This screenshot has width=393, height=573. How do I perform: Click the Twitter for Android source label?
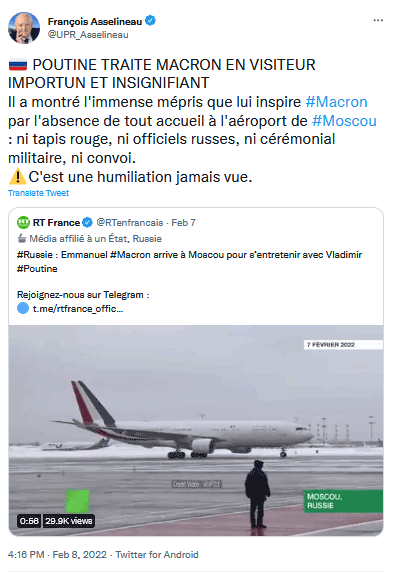(157, 555)
